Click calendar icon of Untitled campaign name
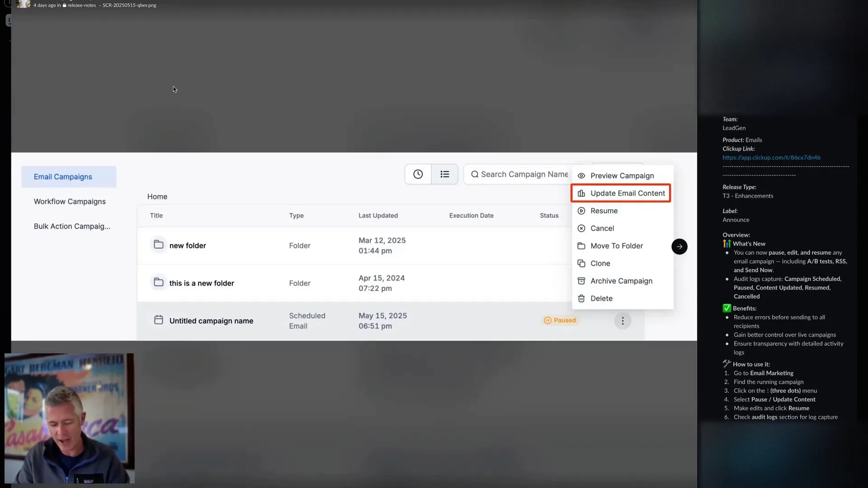Screen dimensions: 868x488 click(x=158, y=320)
